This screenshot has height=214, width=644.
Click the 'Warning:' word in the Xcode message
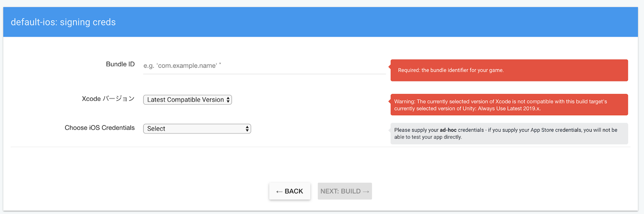[x=404, y=102]
